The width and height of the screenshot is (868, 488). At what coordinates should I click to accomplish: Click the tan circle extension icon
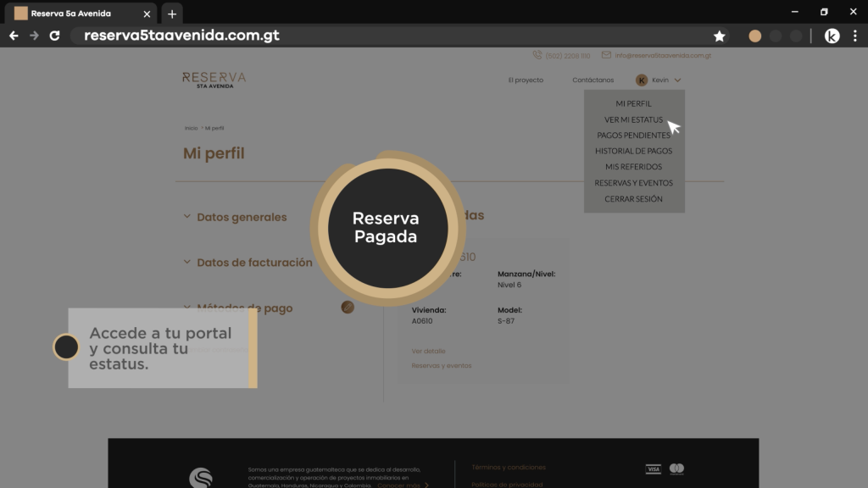point(754,36)
